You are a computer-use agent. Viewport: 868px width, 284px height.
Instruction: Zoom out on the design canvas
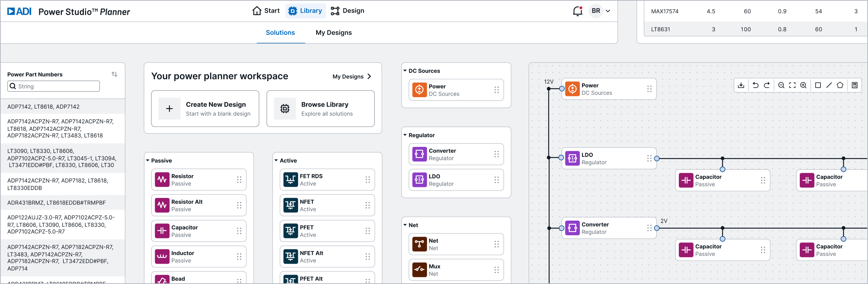pyautogui.click(x=781, y=85)
